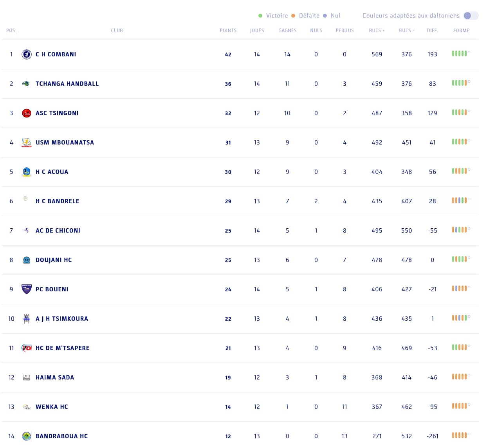Screen dimensions: 496x448
Task: Open the TCHANGA HANDBALL club link
Action: [x=67, y=84]
